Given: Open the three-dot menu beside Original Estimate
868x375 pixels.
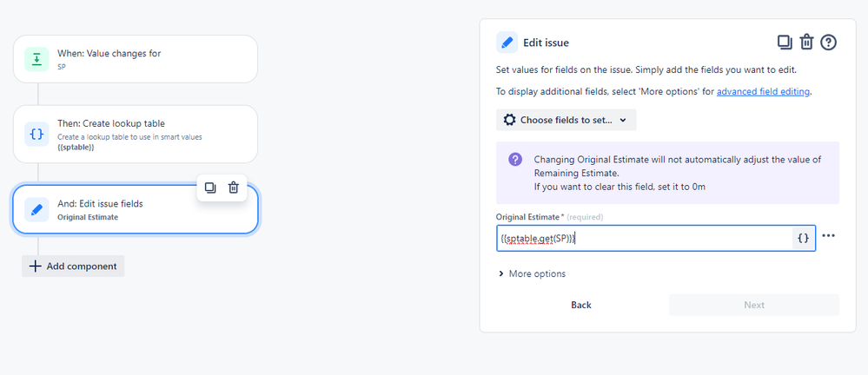Looking at the screenshot, I should pos(828,235).
